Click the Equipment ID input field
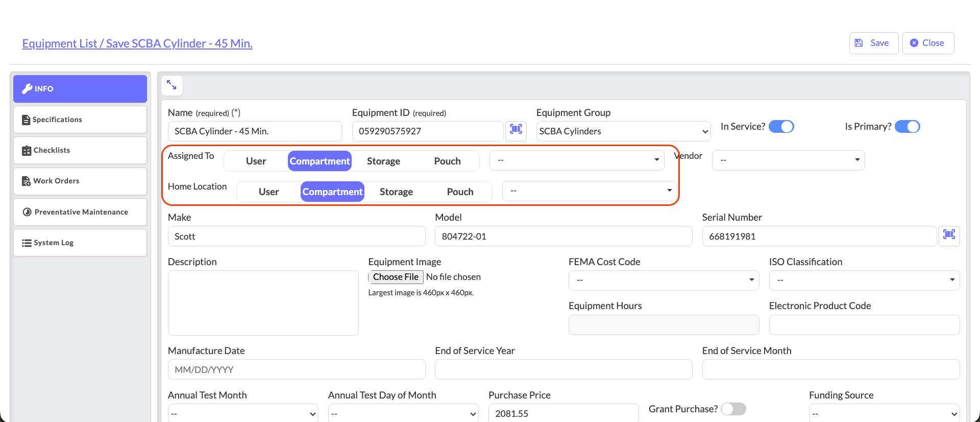 pyautogui.click(x=428, y=131)
